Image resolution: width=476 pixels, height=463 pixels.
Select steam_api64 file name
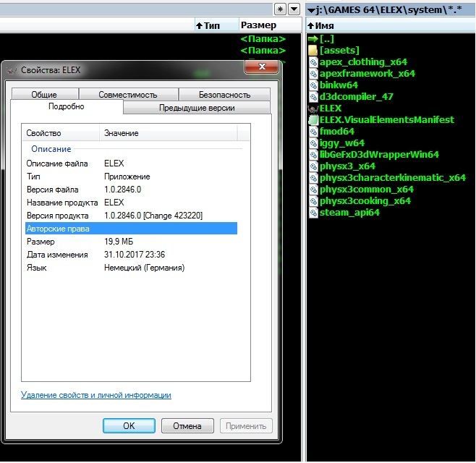tap(349, 213)
